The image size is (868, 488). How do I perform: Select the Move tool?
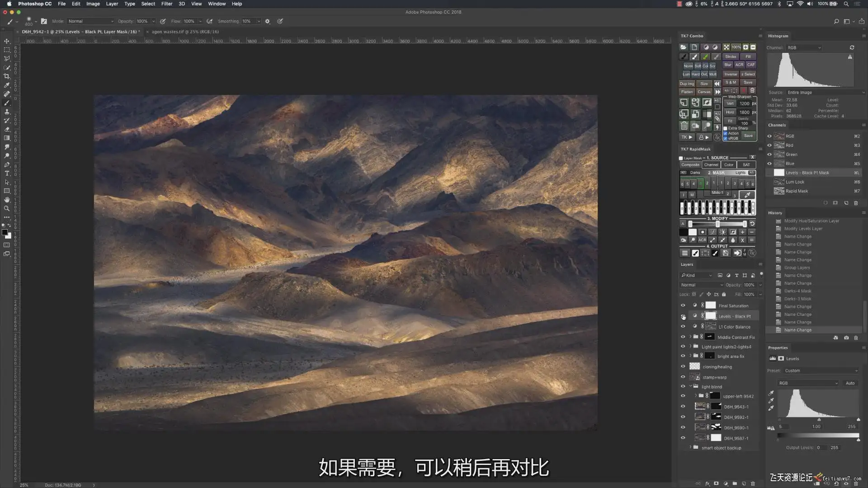point(7,41)
